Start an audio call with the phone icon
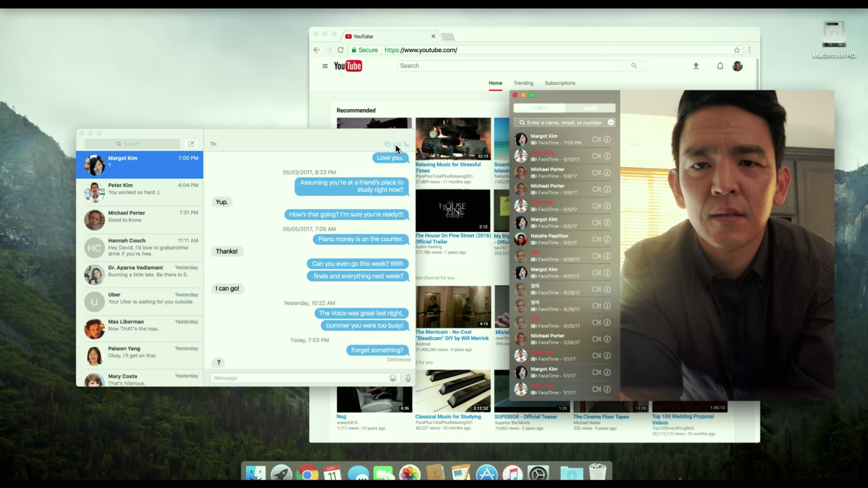868x488 pixels. (407, 144)
